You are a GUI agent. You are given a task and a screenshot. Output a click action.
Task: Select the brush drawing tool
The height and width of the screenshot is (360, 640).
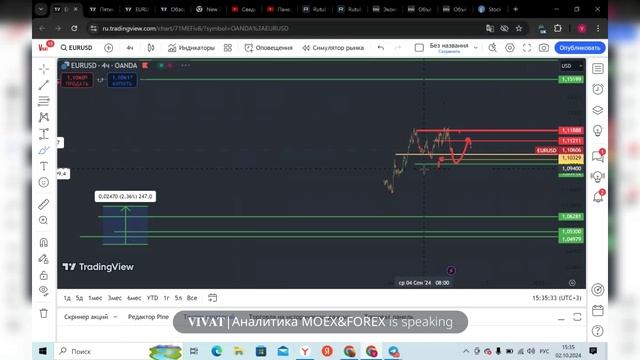[44, 150]
